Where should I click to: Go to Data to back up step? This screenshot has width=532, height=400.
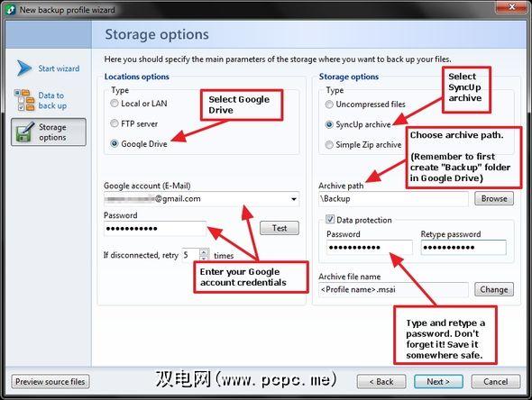tap(52, 100)
